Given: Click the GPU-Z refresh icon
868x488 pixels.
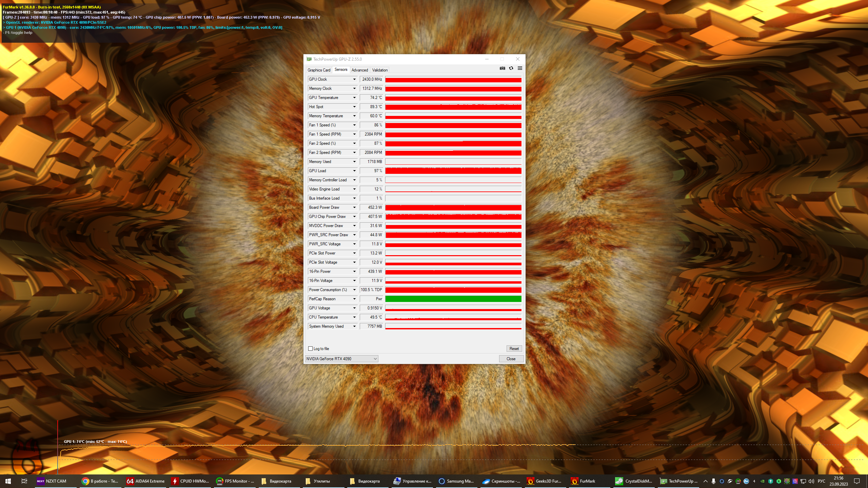Looking at the screenshot, I should coord(511,68).
